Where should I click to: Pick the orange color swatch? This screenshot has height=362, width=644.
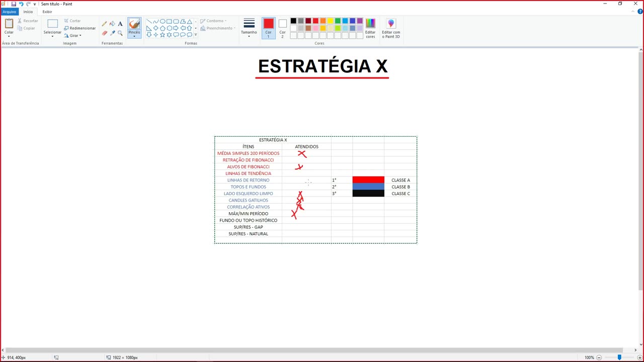(x=323, y=21)
